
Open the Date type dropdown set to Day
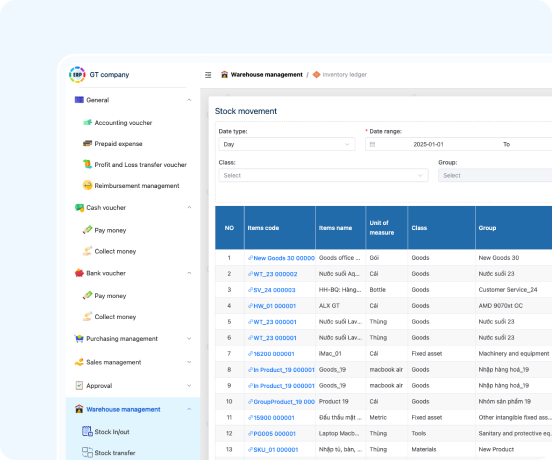[287, 144]
